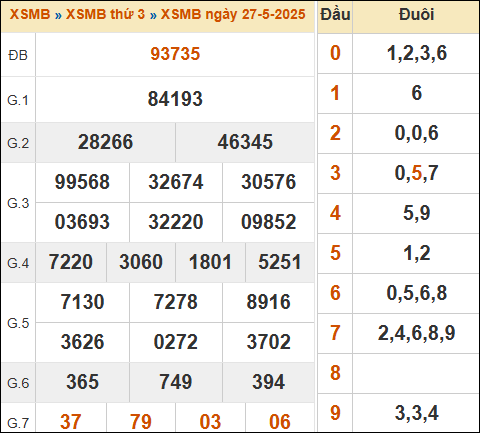This screenshot has height=433, width=480.
Task: Click G.7 number 06
Action: tap(280, 422)
